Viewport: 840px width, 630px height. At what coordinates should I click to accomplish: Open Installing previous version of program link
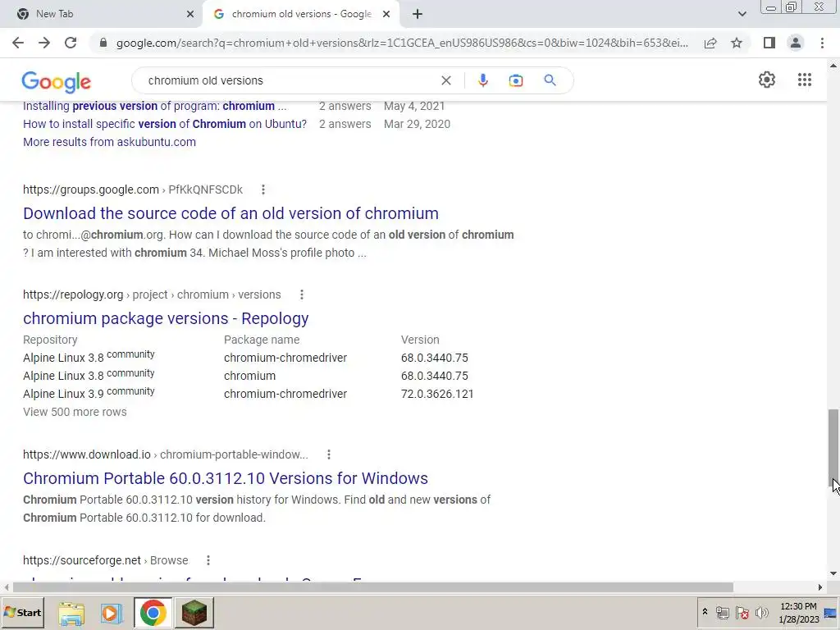click(154, 106)
